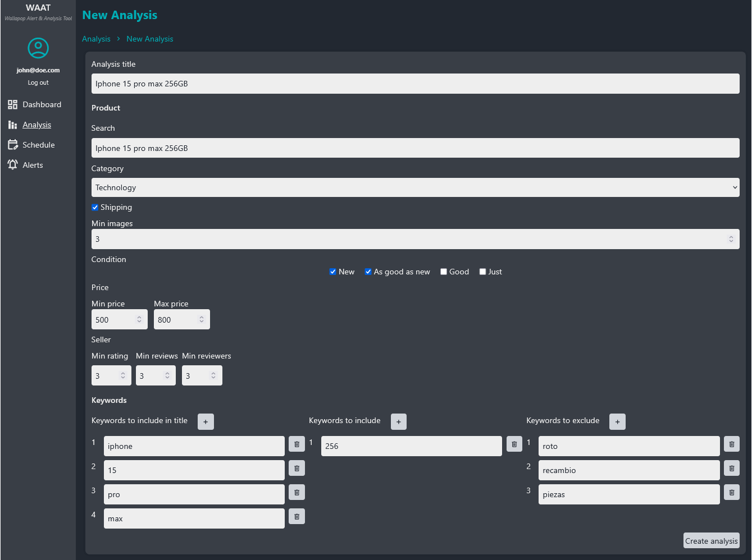Viewport: 752px width, 560px height.
Task: Click the 'recambio' keyword input
Action: coord(629,470)
